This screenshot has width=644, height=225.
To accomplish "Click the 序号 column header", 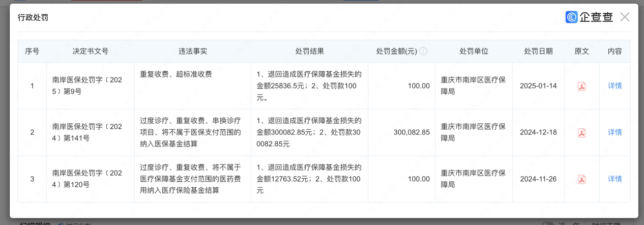I will 32,51.
